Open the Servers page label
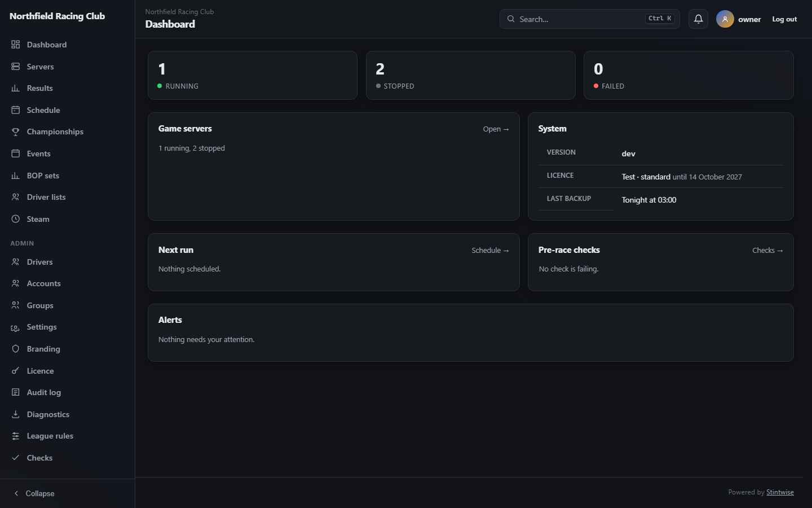 tap(40, 67)
